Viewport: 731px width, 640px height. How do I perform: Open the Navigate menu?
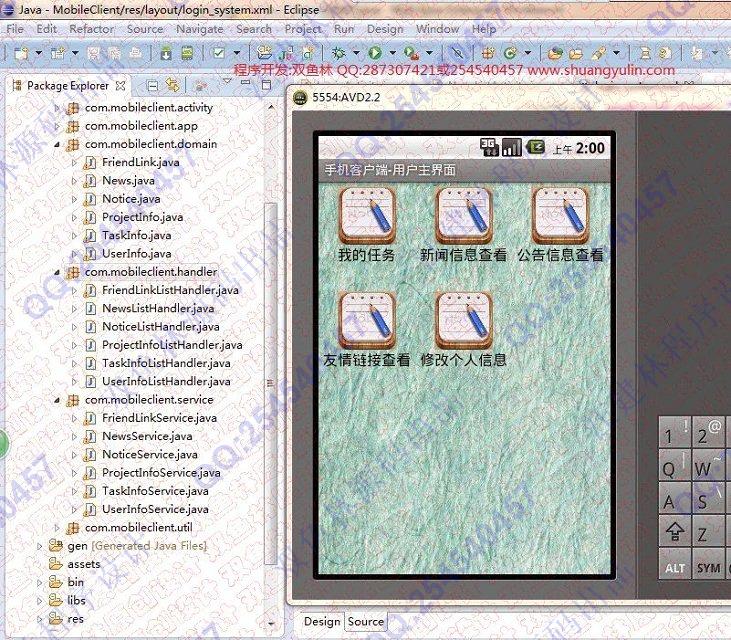199,29
